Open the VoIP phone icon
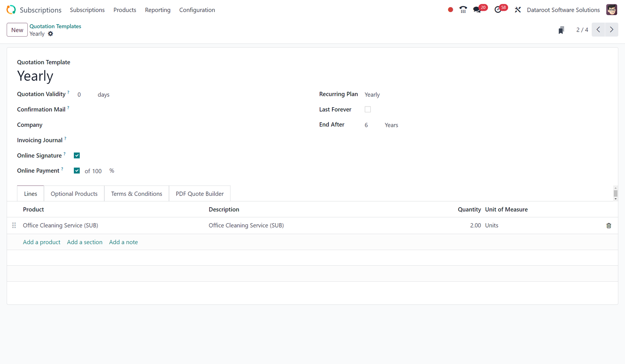 pos(463,10)
